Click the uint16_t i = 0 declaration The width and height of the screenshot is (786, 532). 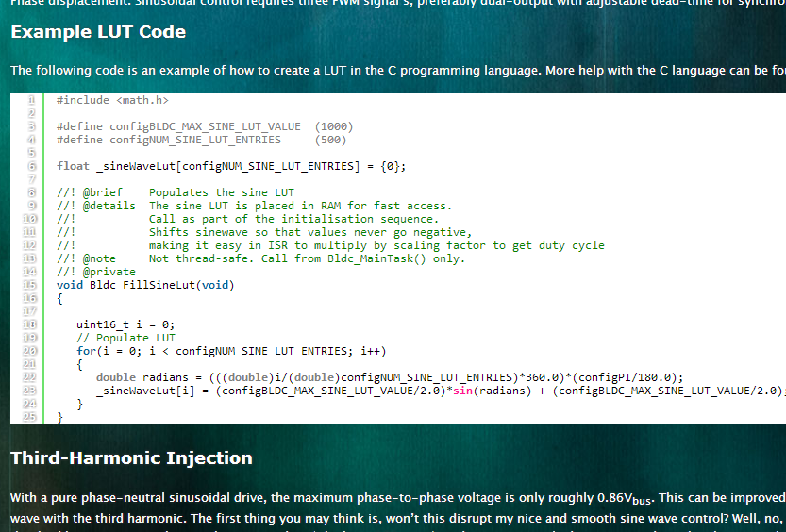click(x=125, y=324)
